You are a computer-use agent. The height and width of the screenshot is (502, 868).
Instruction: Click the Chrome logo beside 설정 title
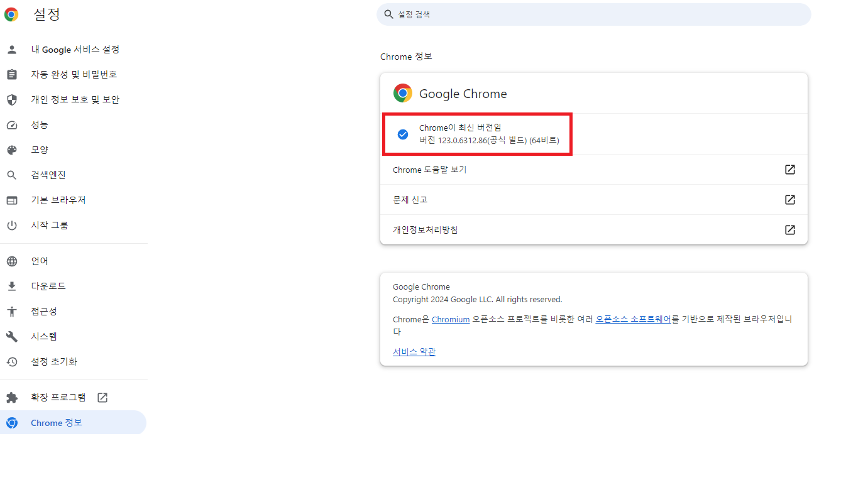click(x=11, y=14)
